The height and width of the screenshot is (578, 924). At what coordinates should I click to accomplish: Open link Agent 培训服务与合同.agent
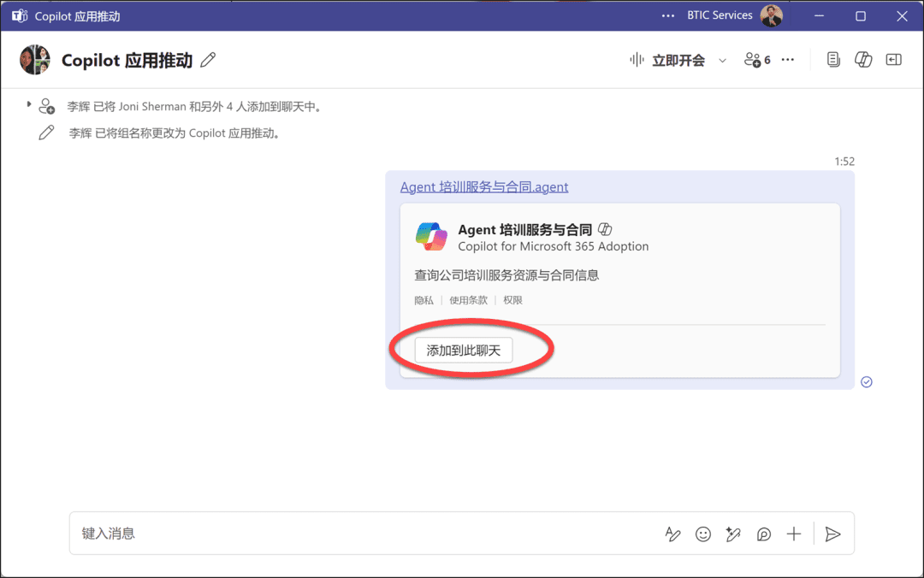pos(484,186)
